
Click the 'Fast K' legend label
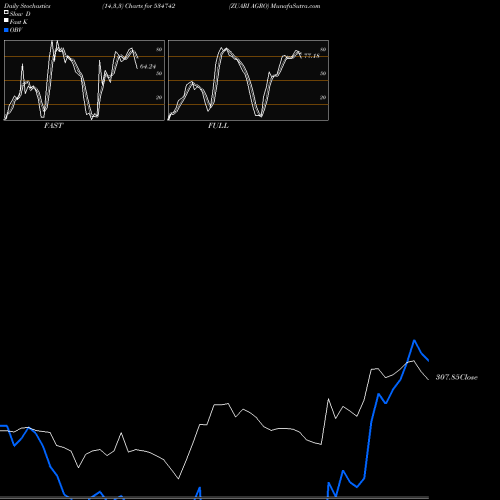click(19, 22)
